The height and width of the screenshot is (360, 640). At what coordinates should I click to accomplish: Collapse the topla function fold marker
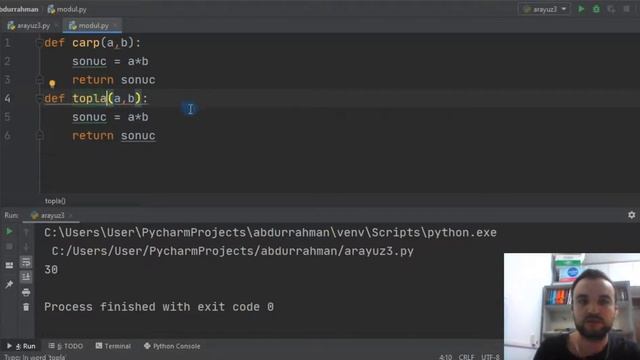(39, 98)
